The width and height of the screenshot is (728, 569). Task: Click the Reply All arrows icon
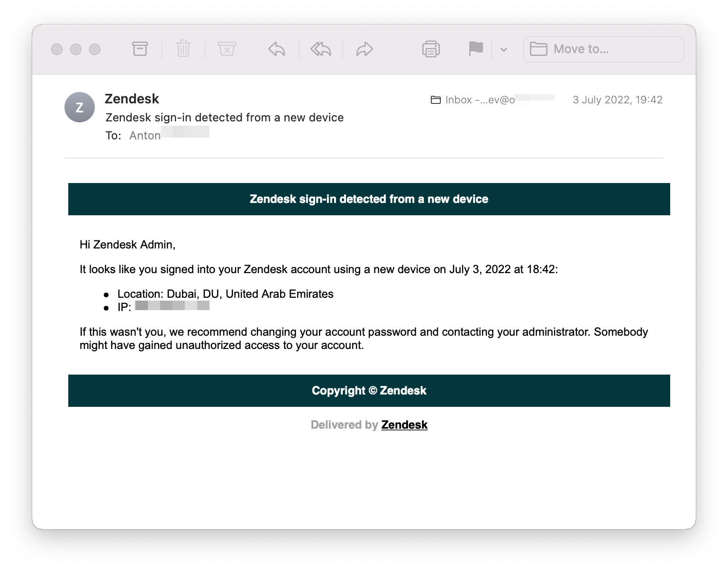point(321,49)
